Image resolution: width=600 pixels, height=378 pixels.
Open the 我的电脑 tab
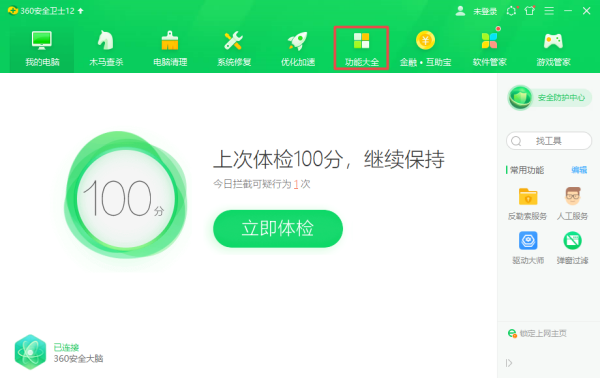click(42, 49)
